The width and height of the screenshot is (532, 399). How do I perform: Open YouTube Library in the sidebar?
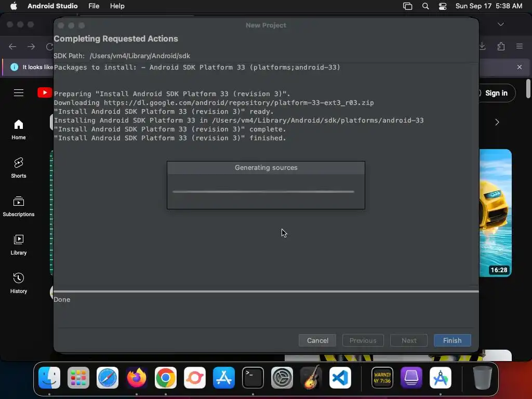pos(19,245)
